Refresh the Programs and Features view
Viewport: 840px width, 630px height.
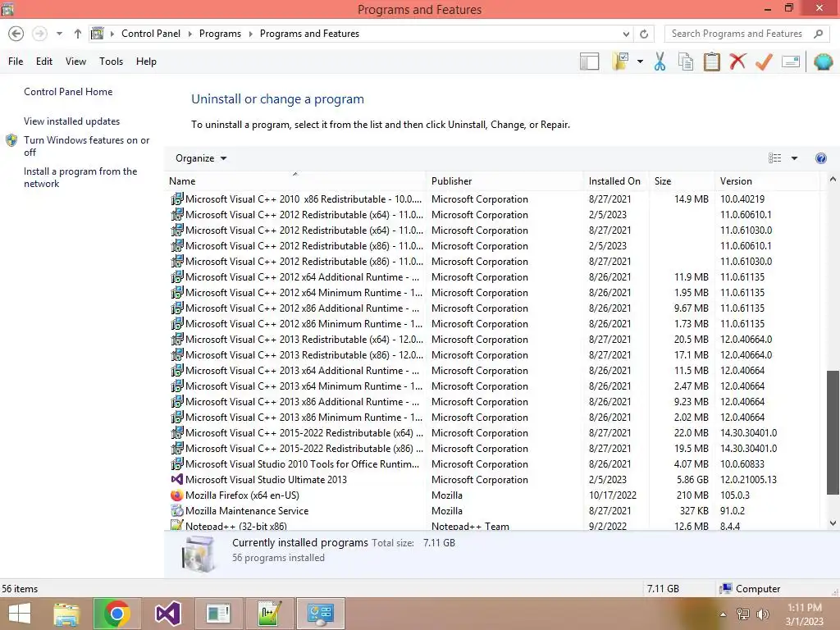[x=644, y=34]
